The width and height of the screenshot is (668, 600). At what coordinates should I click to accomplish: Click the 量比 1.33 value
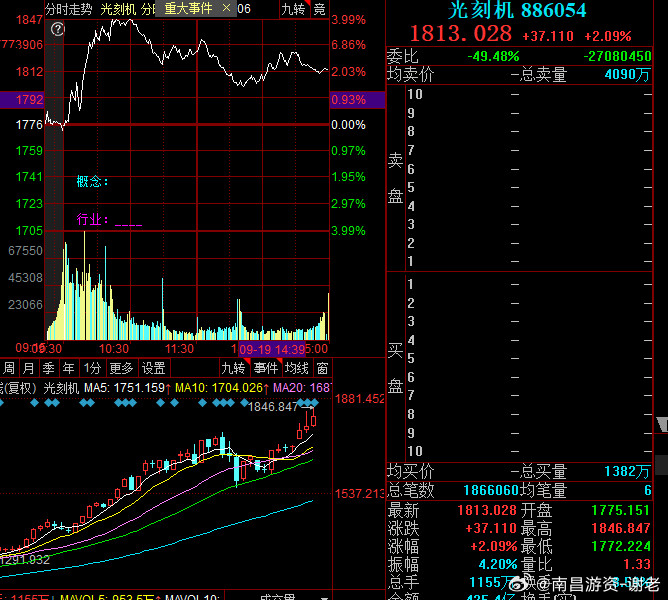click(x=636, y=564)
